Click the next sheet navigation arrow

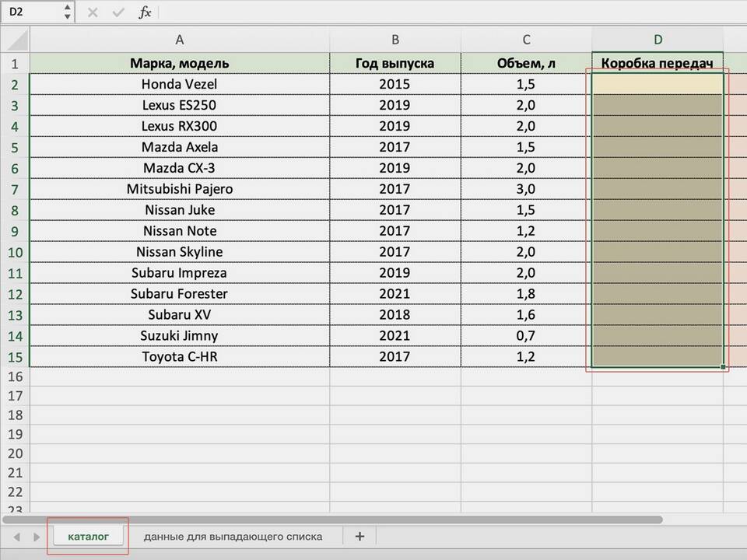tap(37, 537)
